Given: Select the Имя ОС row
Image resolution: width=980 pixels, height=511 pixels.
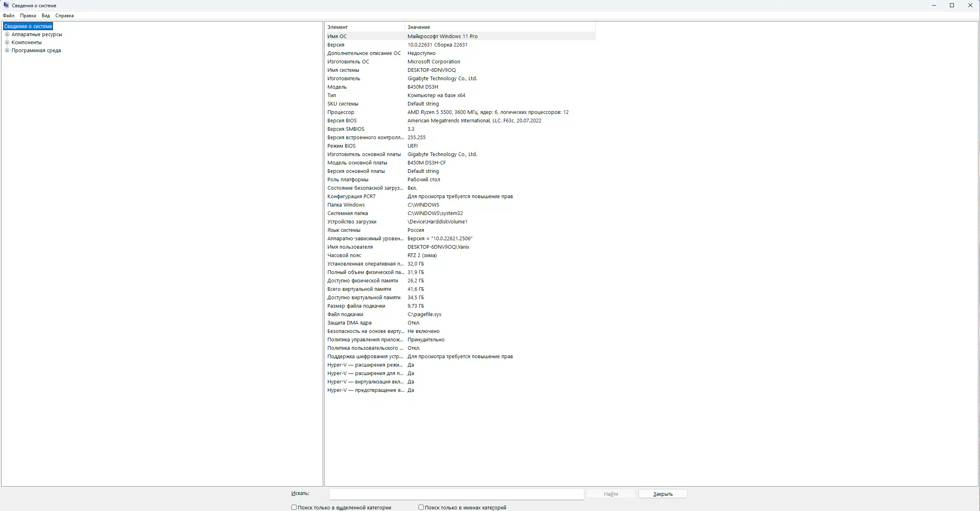Looking at the screenshot, I should (460, 36).
